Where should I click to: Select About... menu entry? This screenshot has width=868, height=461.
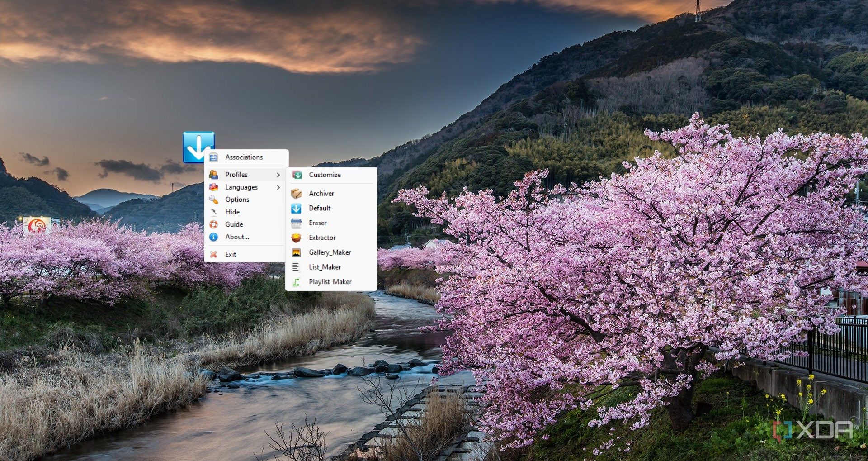[246, 237]
